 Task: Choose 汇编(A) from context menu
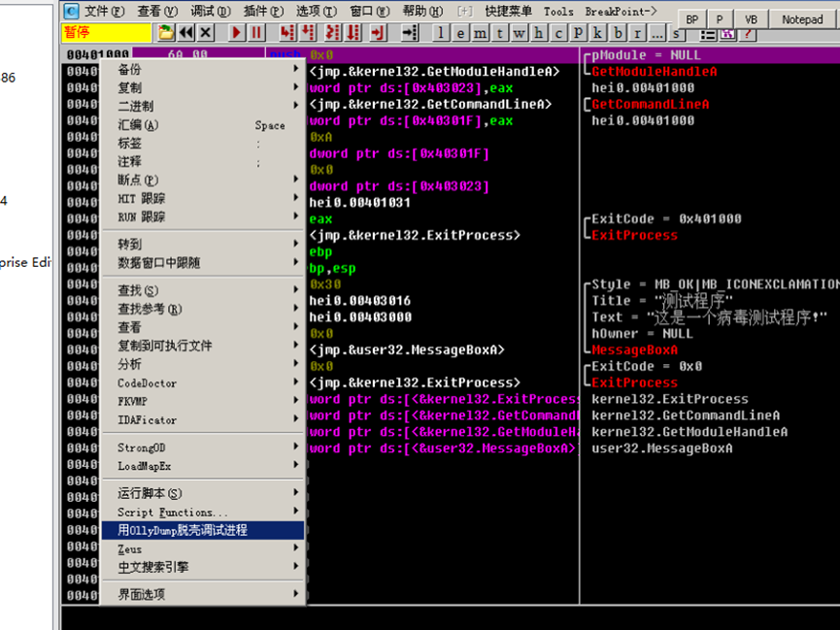pos(203,125)
